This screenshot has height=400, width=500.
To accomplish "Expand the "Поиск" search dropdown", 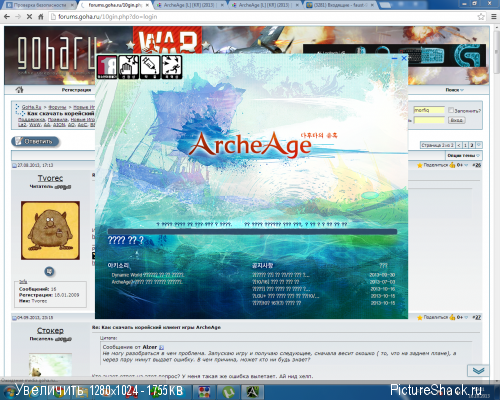I will [455, 90].
